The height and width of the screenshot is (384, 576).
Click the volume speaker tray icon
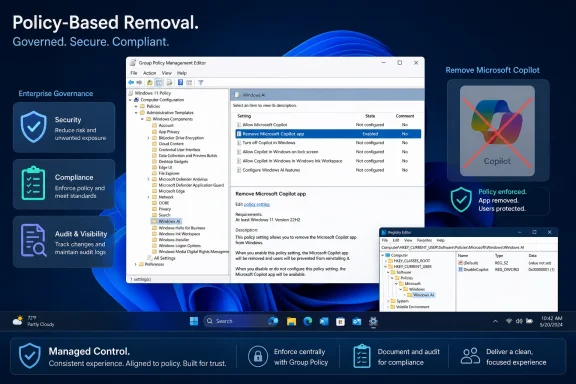click(x=519, y=321)
